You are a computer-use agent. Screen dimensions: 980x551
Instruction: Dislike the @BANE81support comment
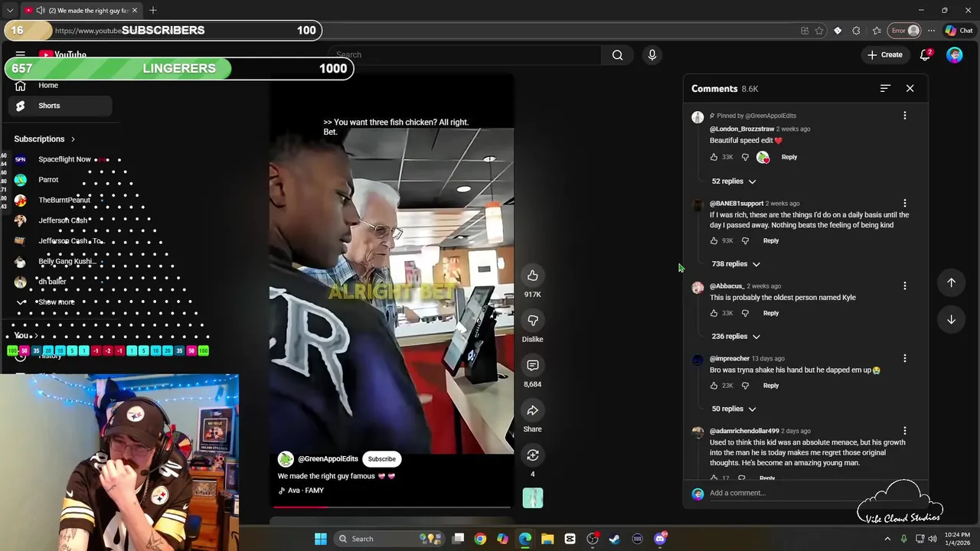(x=745, y=240)
